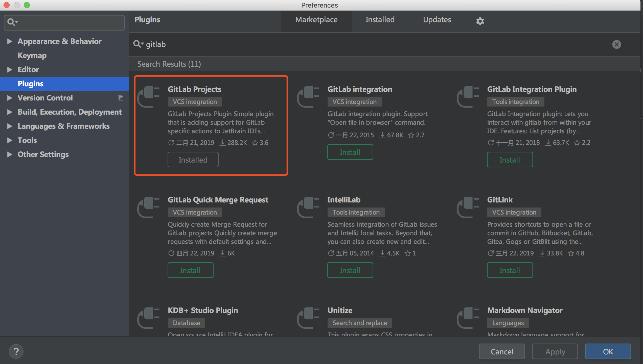Viewport: 643px width, 364px height.
Task: Open the KDB+ Studio Plugin title
Action: 203,310
